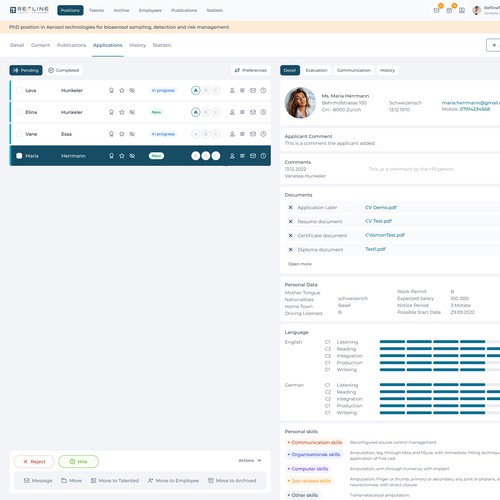This screenshot has height=500, width=500.
Task: Click the English Listening proficiency bar
Action: pyautogui.click(x=440, y=342)
